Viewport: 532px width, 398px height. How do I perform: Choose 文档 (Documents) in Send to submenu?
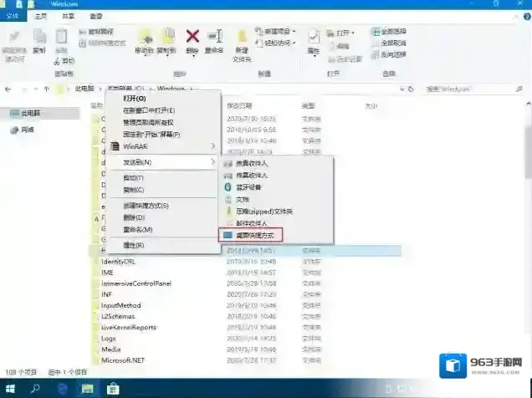(x=276, y=199)
